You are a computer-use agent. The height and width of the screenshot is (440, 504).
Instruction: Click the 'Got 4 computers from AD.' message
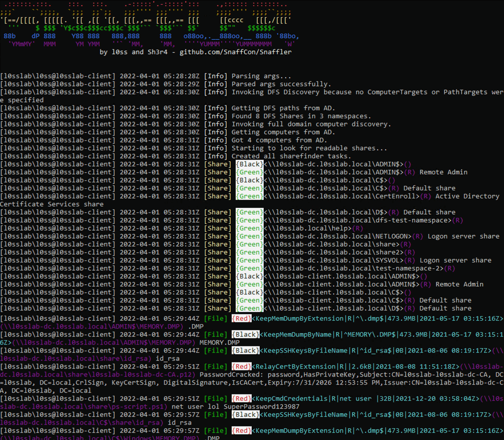(x=279, y=140)
